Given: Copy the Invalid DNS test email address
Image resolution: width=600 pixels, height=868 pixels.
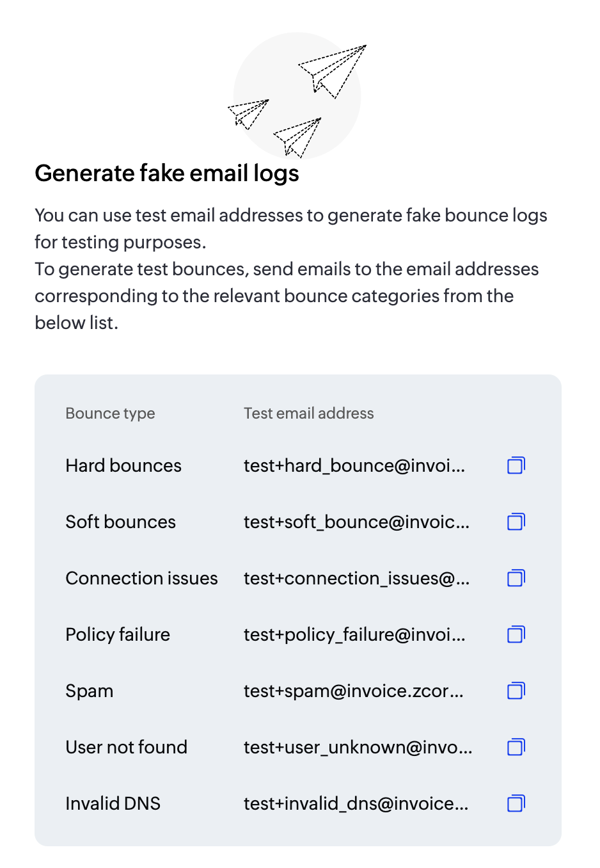Looking at the screenshot, I should coord(516,803).
